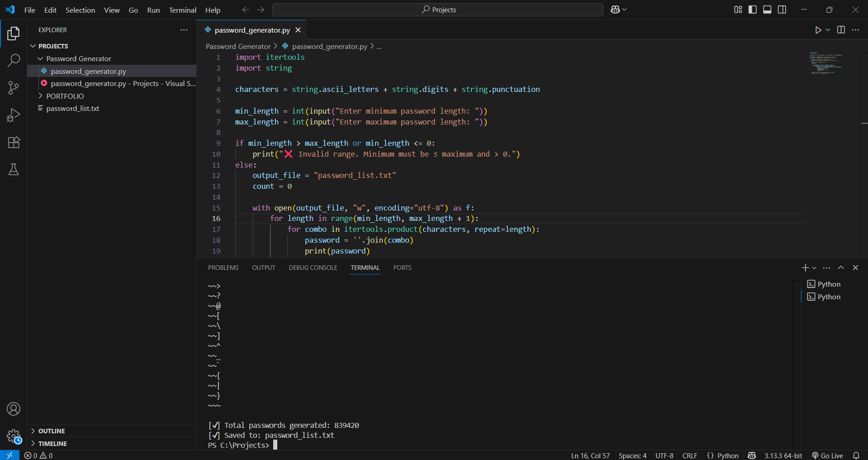The width and height of the screenshot is (868, 460).
Task: Open the Copilot chat icon in title bar
Action: coord(615,10)
